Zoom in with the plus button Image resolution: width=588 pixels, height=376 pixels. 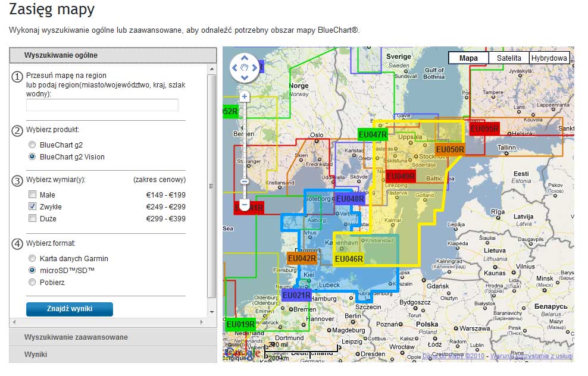tap(244, 96)
